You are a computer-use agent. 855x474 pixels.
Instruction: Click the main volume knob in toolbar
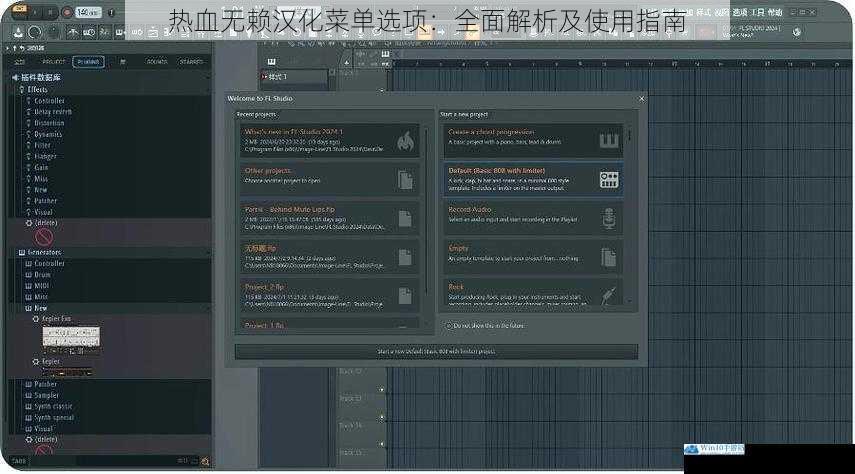[x=34, y=32]
